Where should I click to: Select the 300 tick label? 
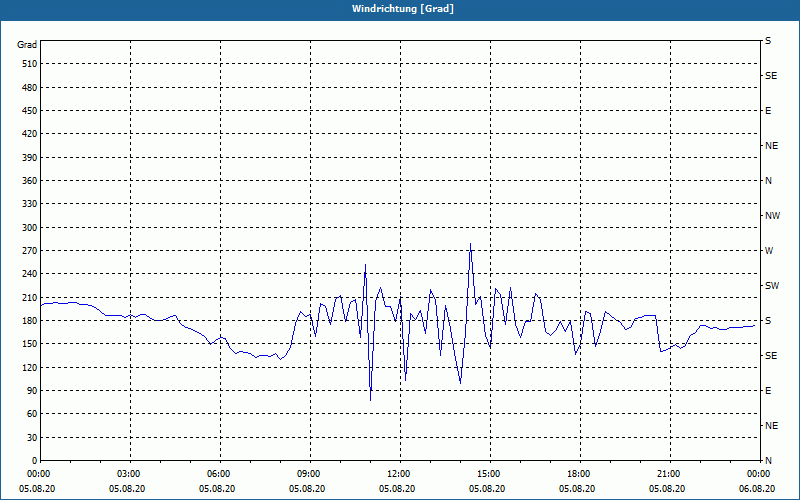30,228
